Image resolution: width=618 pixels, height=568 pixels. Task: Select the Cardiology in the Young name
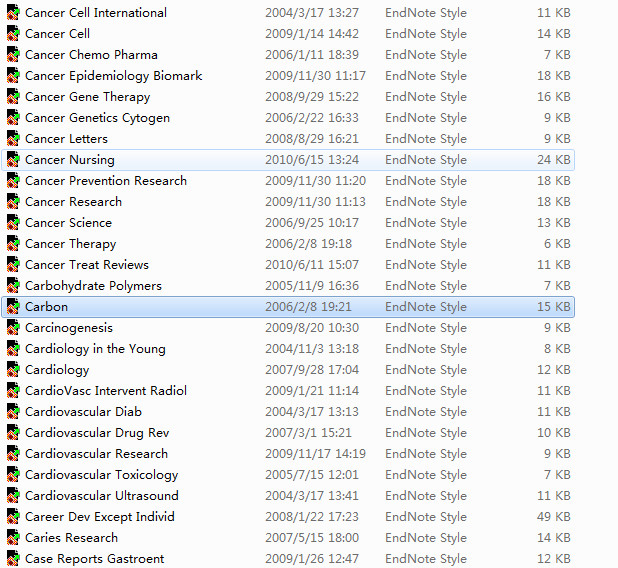[x=95, y=349]
